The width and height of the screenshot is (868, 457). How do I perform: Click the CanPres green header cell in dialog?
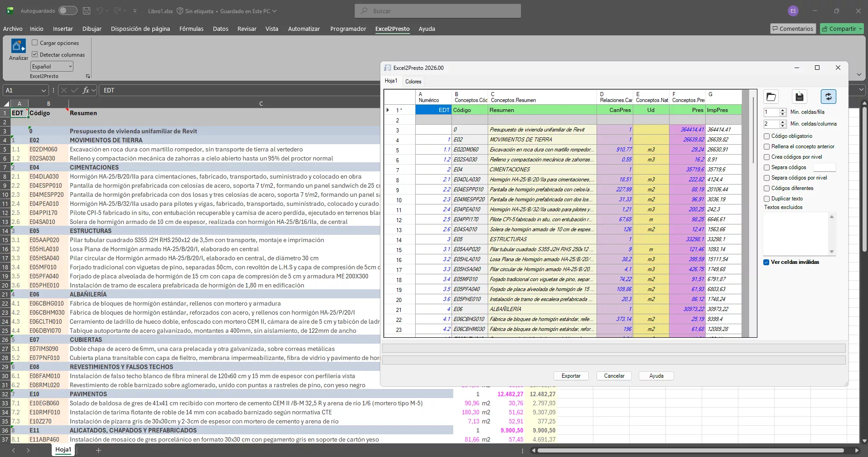click(615, 110)
